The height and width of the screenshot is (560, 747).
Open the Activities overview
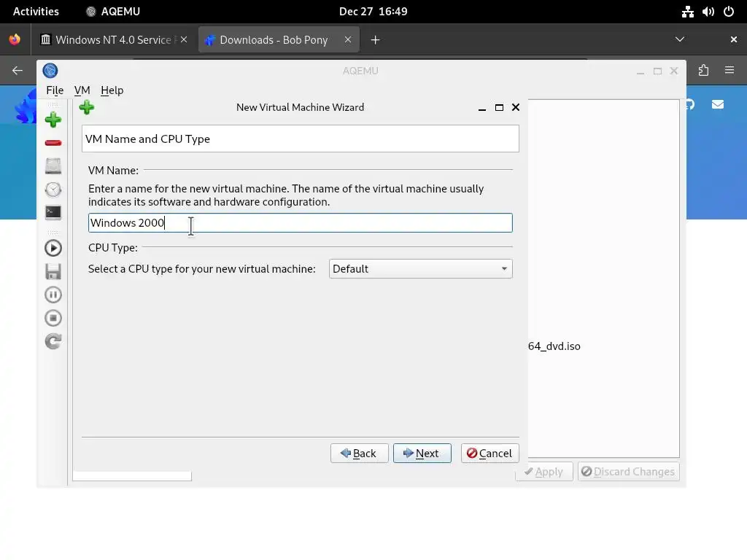click(x=36, y=12)
